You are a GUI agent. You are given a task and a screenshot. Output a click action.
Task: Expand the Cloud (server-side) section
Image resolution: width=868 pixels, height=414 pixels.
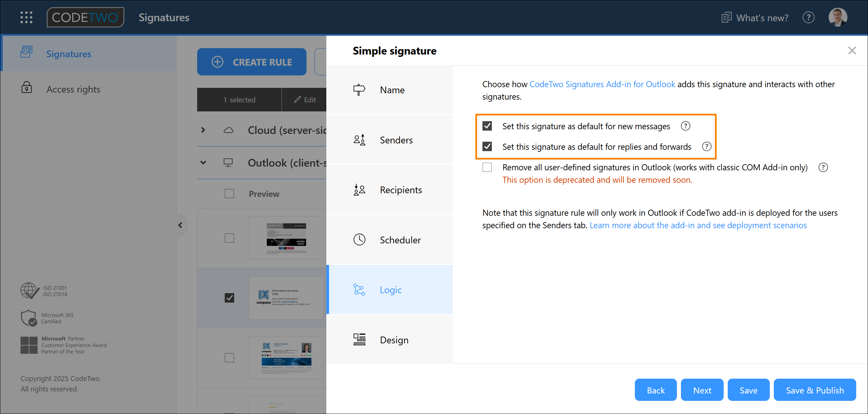[203, 130]
